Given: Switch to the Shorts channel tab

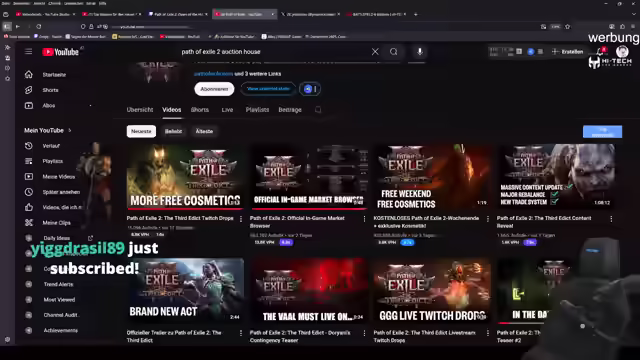Looking at the screenshot, I should tap(200, 110).
